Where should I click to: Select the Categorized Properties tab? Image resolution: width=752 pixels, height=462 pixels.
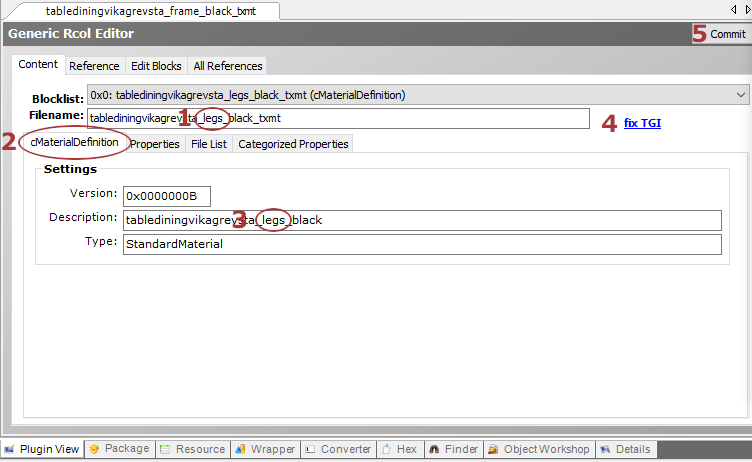[x=293, y=144]
